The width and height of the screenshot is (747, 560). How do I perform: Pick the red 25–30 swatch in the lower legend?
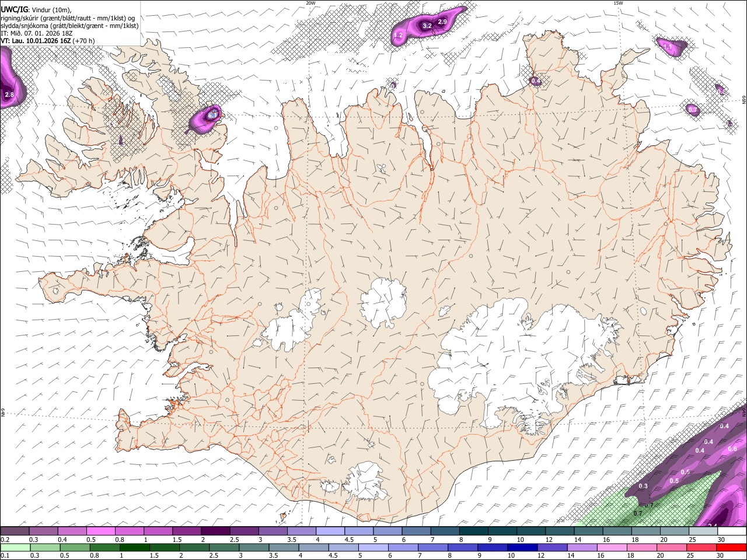pyautogui.click(x=702, y=547)
